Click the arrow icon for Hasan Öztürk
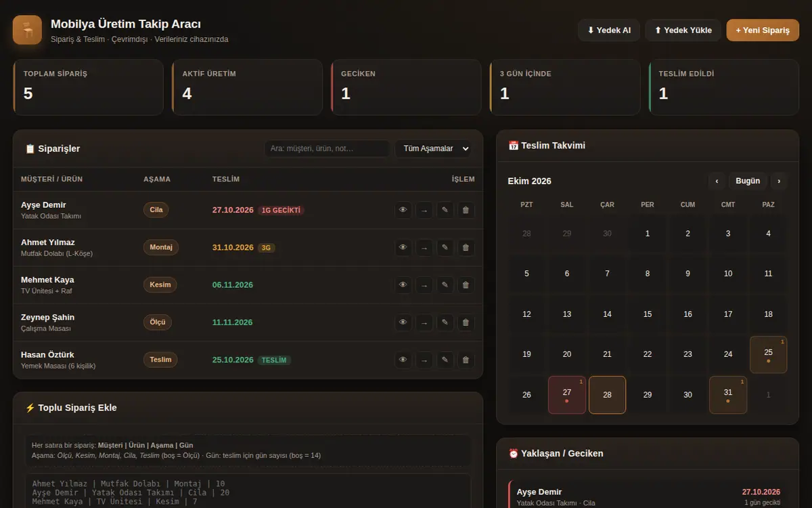 pos(424,360)
